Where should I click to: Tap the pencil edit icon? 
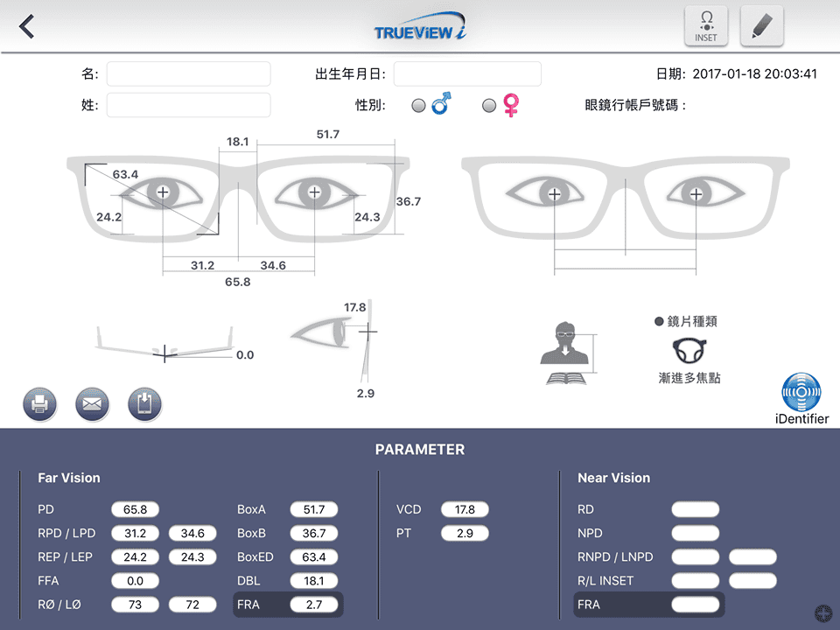(761, 26)
